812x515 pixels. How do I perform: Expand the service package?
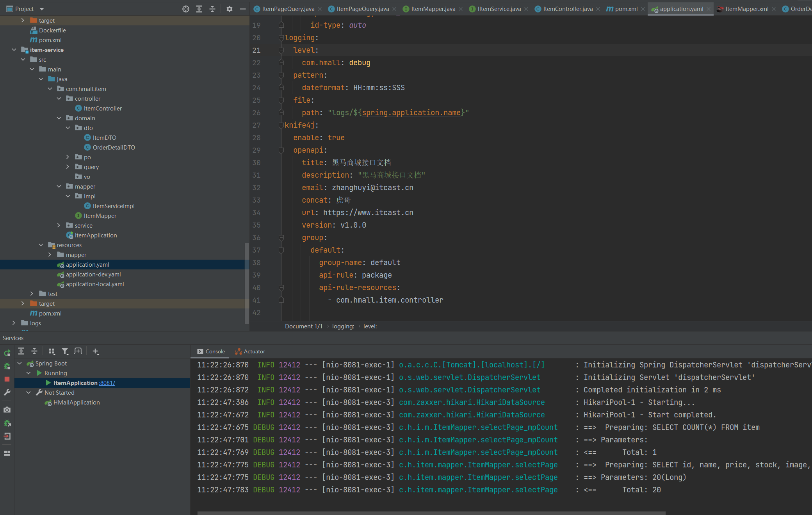pos(59,226)
